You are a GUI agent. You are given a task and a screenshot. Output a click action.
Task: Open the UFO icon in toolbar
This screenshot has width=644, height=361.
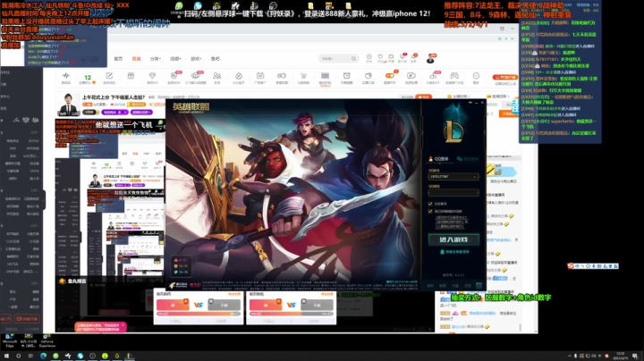pos(196,77)
